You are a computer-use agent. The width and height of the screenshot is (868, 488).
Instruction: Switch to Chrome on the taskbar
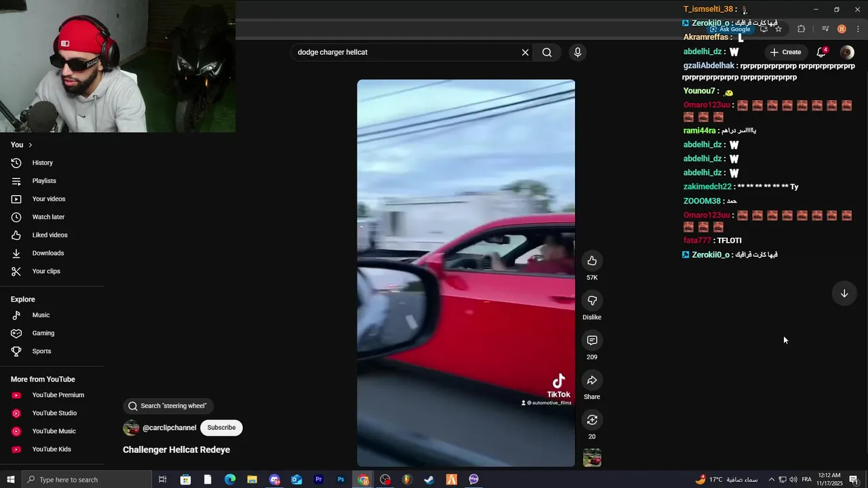(x=363, y=480)
